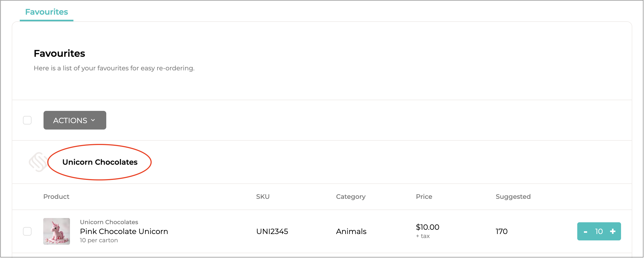644x258 pixels.
Task: Switch to the Favourites tab
Action: (x=46, y=12)
